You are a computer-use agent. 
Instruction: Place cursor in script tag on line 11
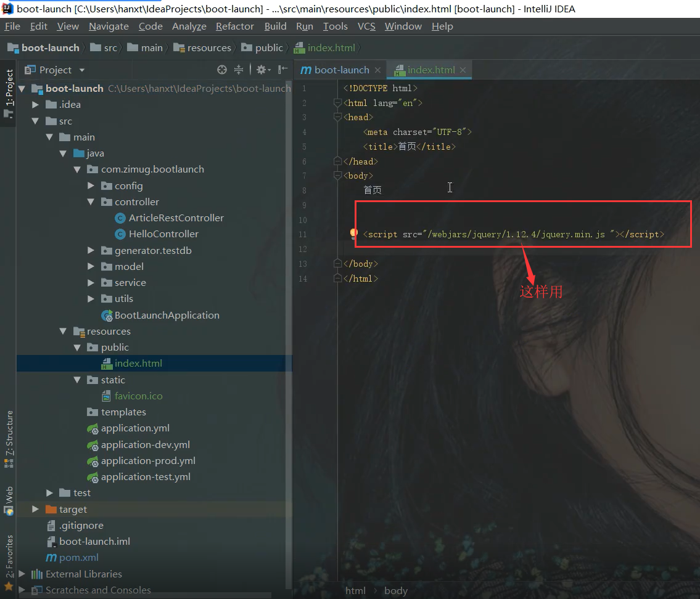pyautogui.click(x=513, y=234)
